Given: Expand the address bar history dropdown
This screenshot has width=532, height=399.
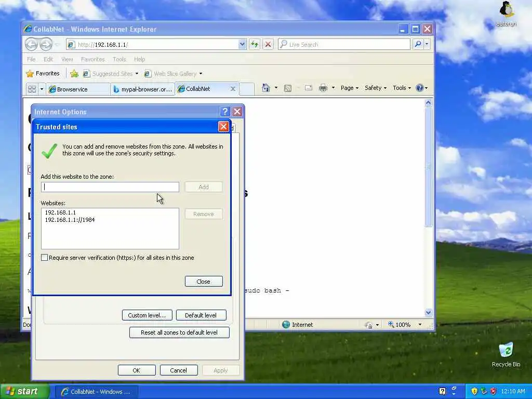Looking at the screenshot, I should pyautogui.click(x=242, y=44).
